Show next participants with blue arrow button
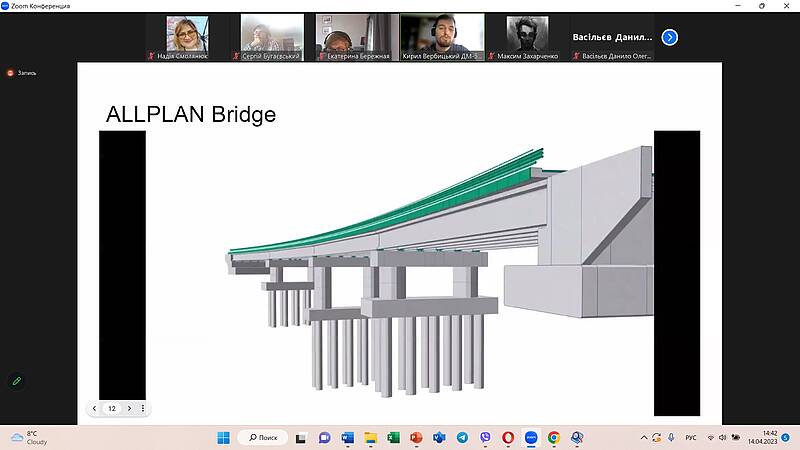Viewport: 800px width, 450px height. (x=669, y=37)
